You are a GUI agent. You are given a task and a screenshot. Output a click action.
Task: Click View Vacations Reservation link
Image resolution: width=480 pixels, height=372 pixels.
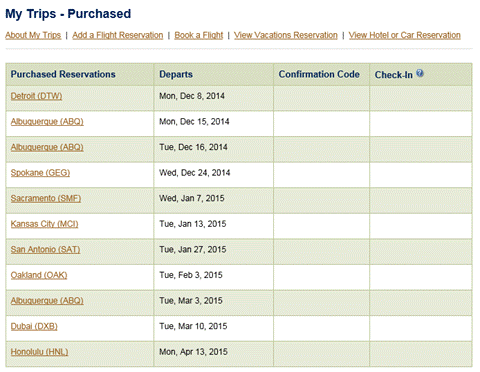286,35
